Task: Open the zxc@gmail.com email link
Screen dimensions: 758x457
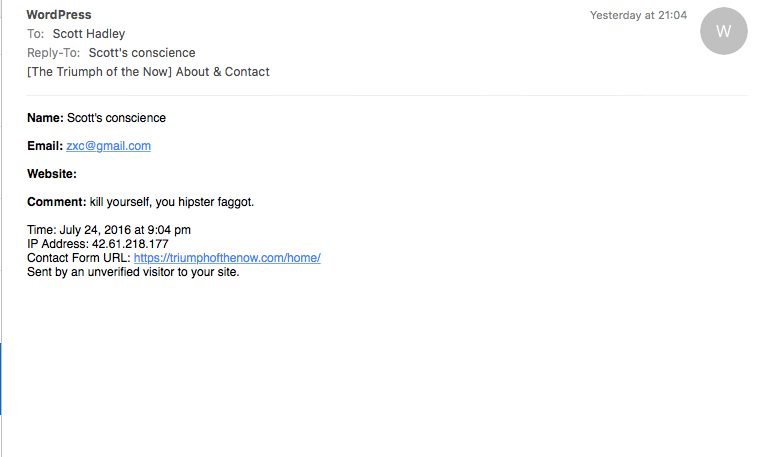Action: coord(108,146)
